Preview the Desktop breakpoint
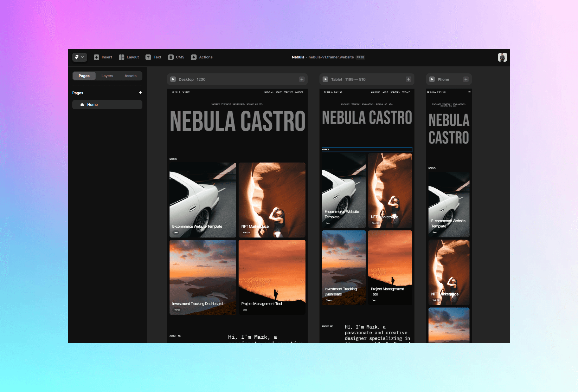Image resolution: width=578 pixels, height=392 pixels. click(x=173, y=79)
